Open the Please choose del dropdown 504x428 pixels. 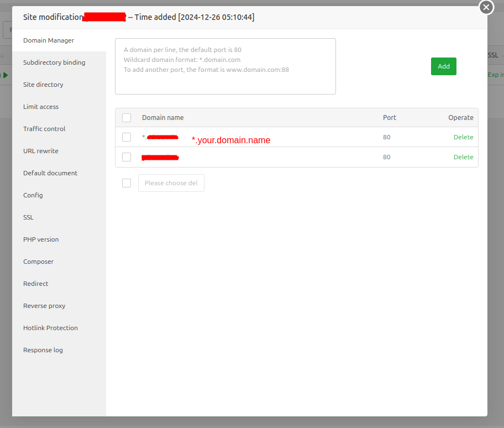pyautogui.click(x=171, y=183)
